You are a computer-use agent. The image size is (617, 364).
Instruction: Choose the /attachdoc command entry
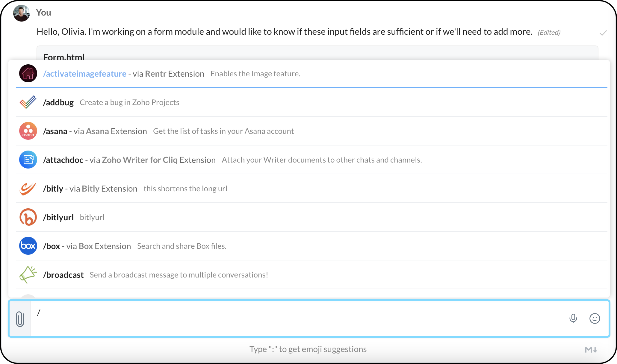[63, 160]
